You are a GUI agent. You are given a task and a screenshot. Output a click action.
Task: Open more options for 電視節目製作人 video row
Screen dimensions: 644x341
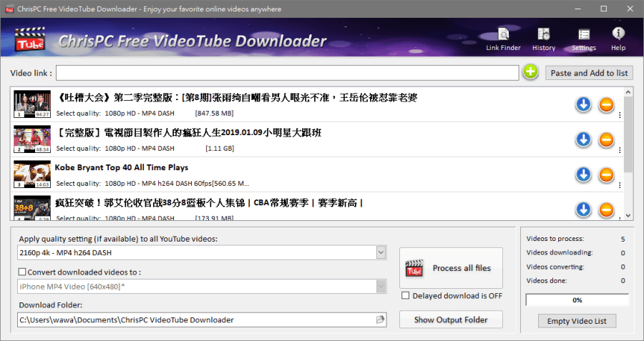[620, 150]
